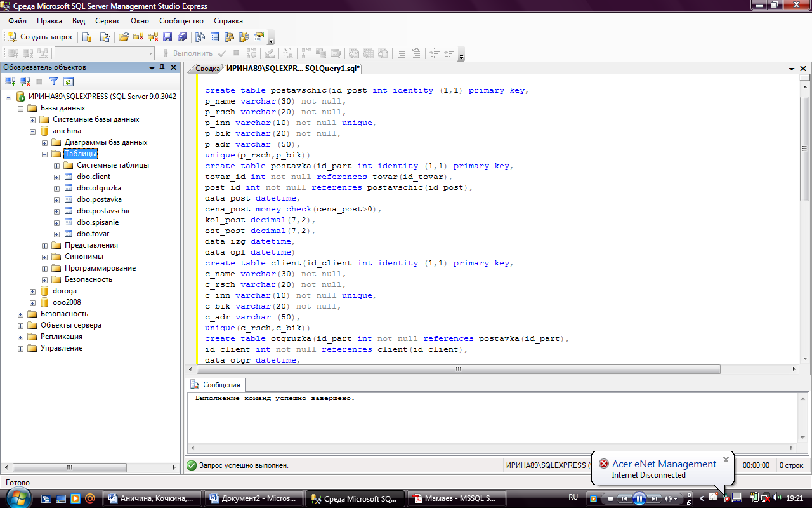Collapse the anichina database node
Screen dimensions: 812x508
[33, 131]
